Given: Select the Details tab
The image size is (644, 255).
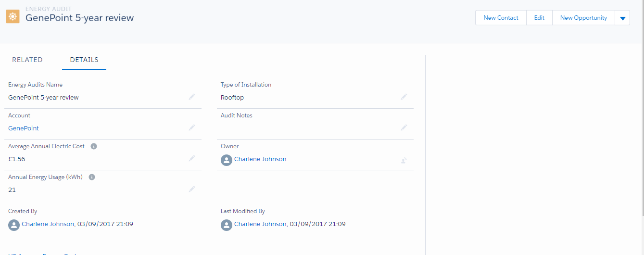Looking at the screenshot, I should click(x=84, y=60).
